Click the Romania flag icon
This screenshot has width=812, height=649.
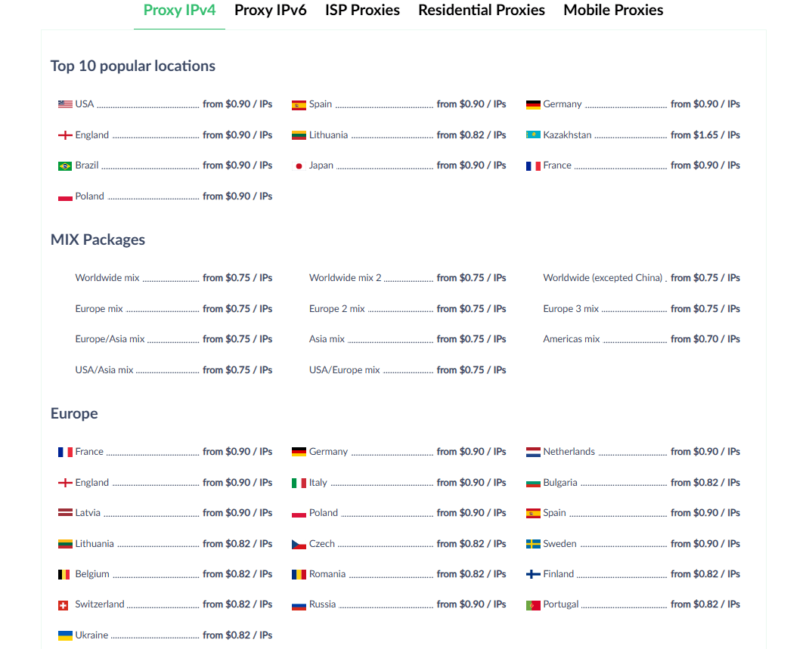(x=299, y=574)
